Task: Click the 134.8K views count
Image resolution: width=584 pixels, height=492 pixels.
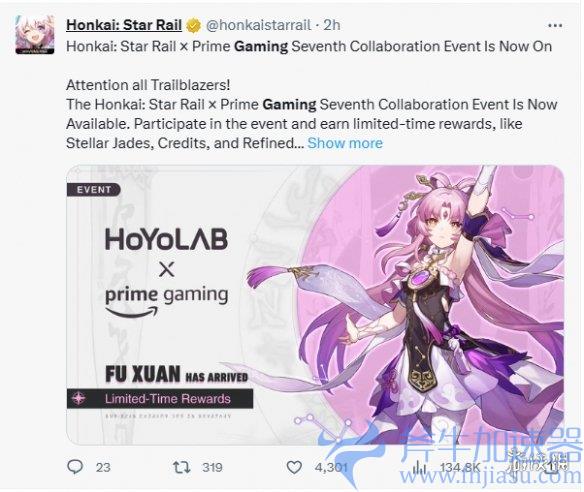Action: tap(460, 467)
